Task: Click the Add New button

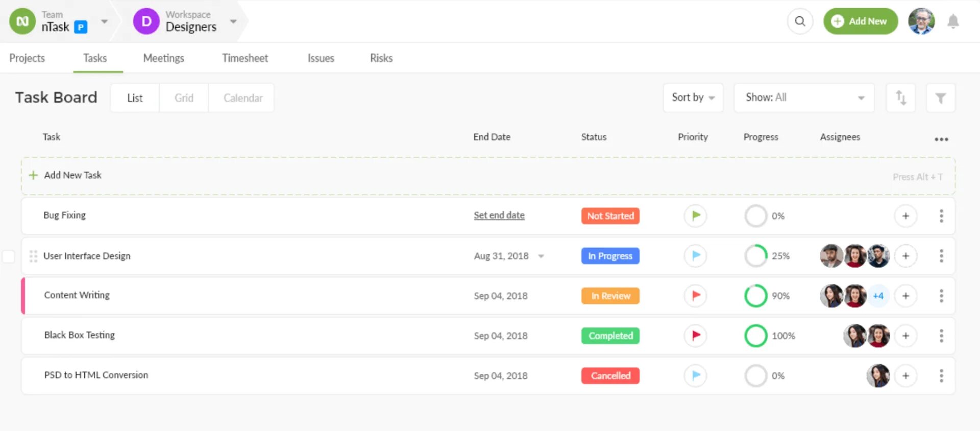Action: pyautogui.click(x=860, y=21)
